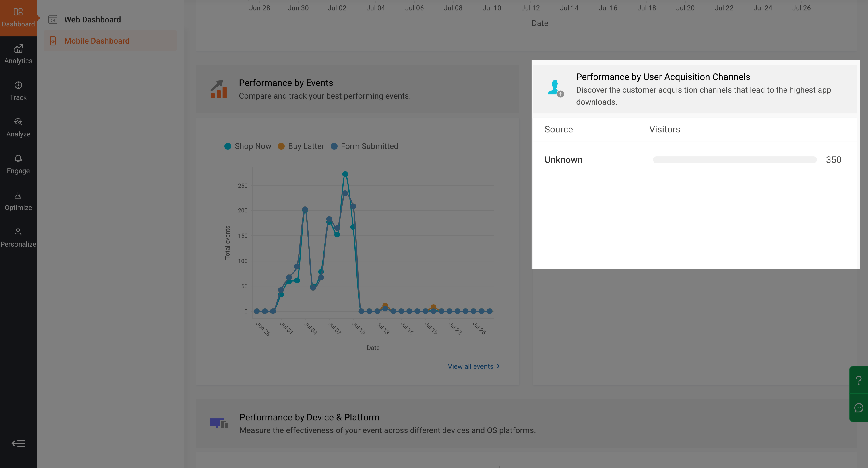Click the highest Shop Now peak data point
Viewport: 868px width, 468px height.
click(x=345, y=174)
